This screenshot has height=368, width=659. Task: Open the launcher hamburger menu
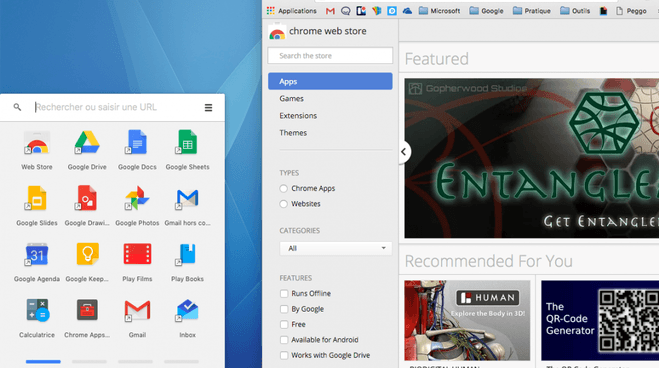coord(208,108)
